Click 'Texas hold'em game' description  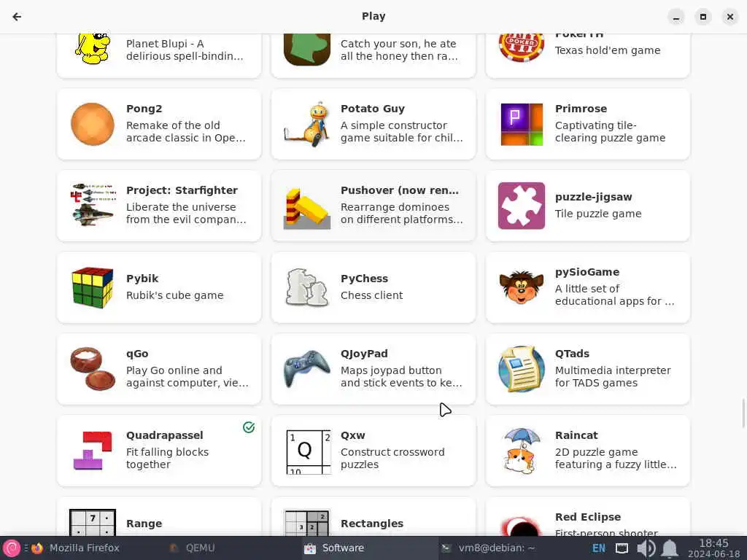[x=608, y=50]
